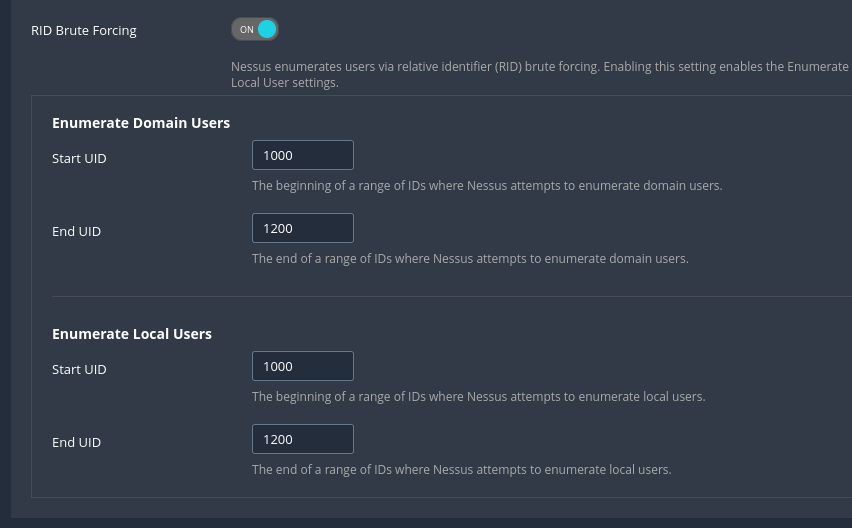Focus the End UID field for local users
852x528 pixels.
click(303, 439)
